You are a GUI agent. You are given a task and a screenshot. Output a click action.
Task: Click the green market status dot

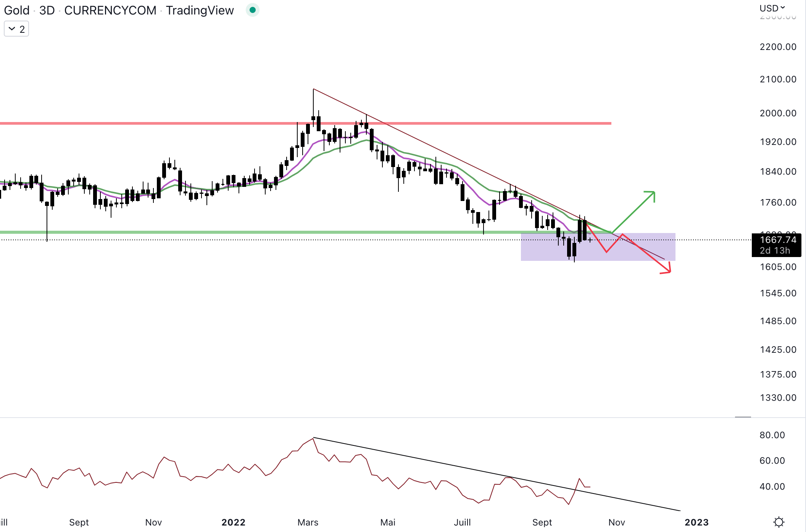pos(252,10)
